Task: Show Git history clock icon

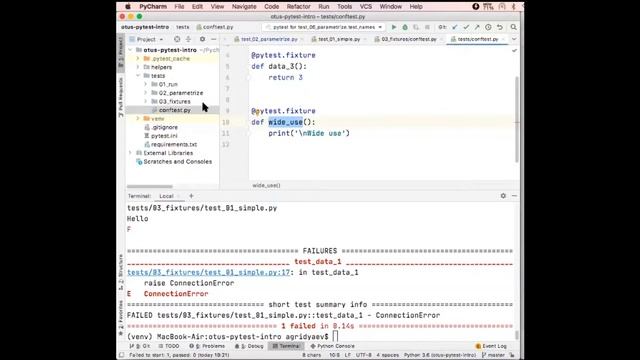Action: [488, 27]
